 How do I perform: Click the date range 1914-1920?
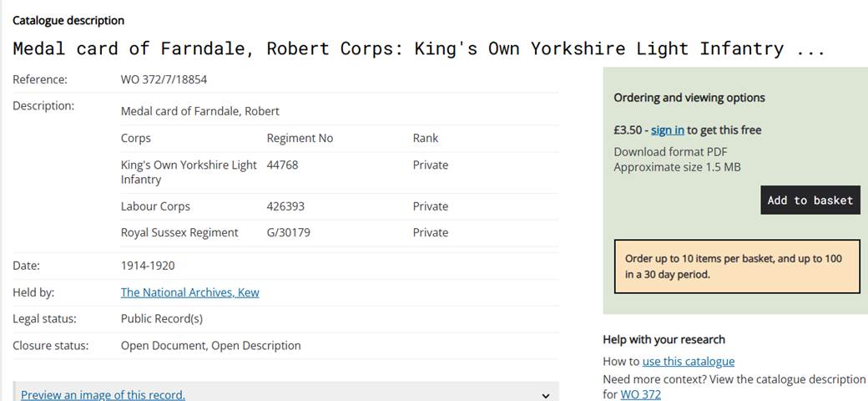pyautogui.click(x=148, y=266)
